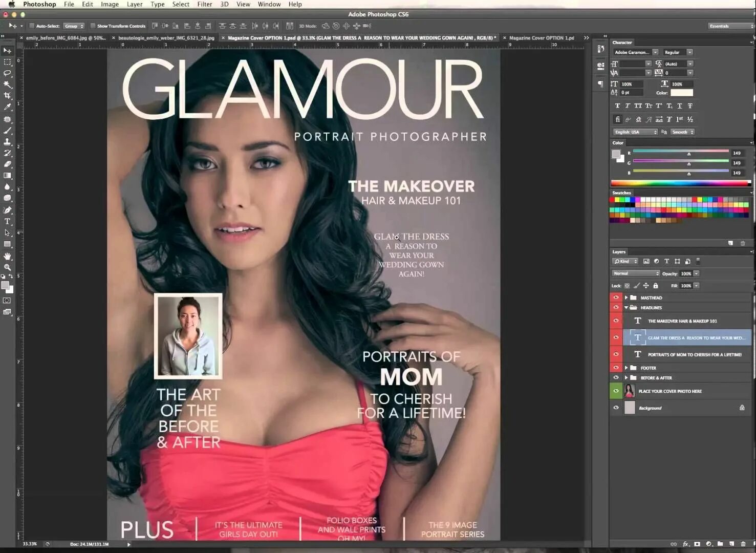
Task: Toggle Underline style in Character panel
Action: [x=680, y=106]
